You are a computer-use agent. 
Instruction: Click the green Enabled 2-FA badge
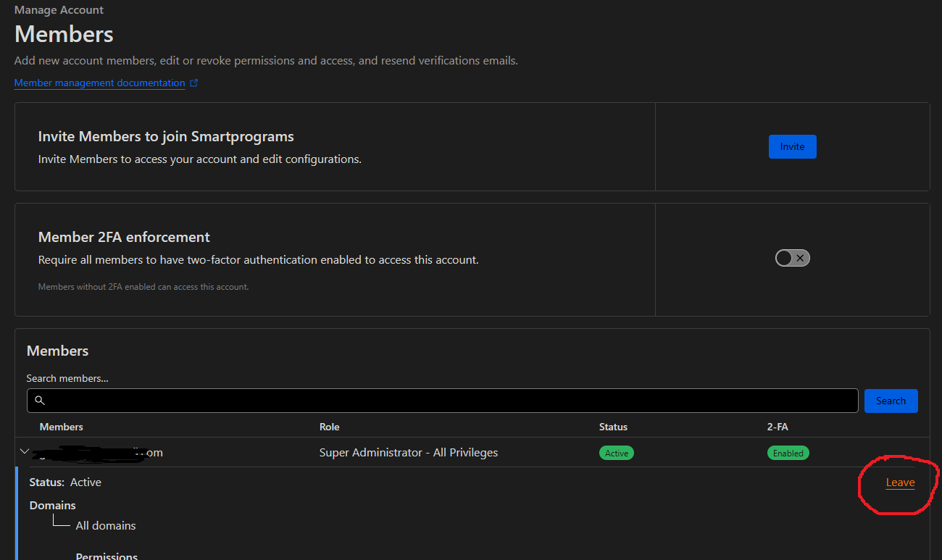788,453
